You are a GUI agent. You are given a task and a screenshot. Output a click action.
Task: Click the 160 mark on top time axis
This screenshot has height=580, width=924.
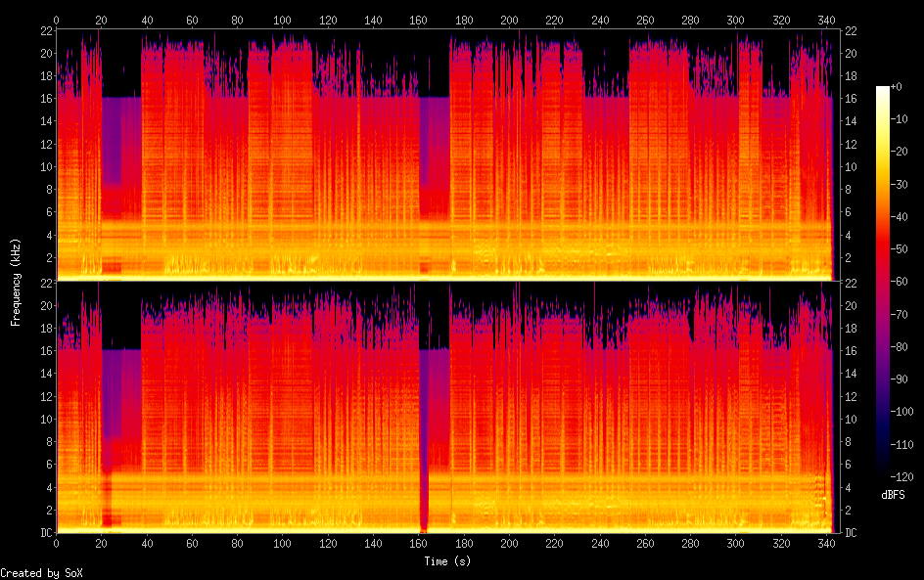click(x=419, y=20)
